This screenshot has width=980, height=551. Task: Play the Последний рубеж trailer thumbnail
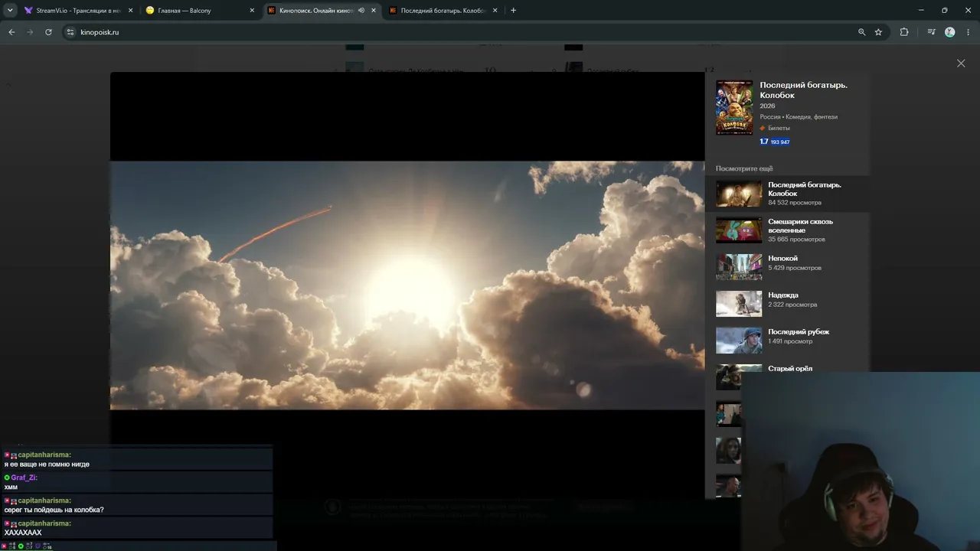click(x=739, y=341)
